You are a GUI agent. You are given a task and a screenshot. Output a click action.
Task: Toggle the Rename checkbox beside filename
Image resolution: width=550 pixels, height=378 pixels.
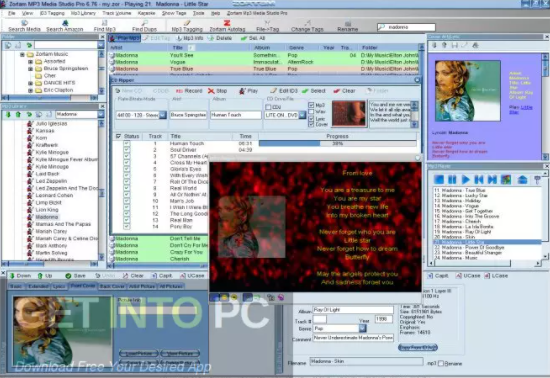tap(441, 363)
